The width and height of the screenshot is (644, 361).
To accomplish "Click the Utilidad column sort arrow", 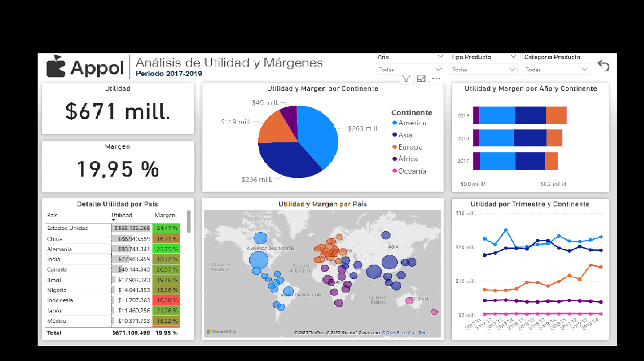I will 113,221.
